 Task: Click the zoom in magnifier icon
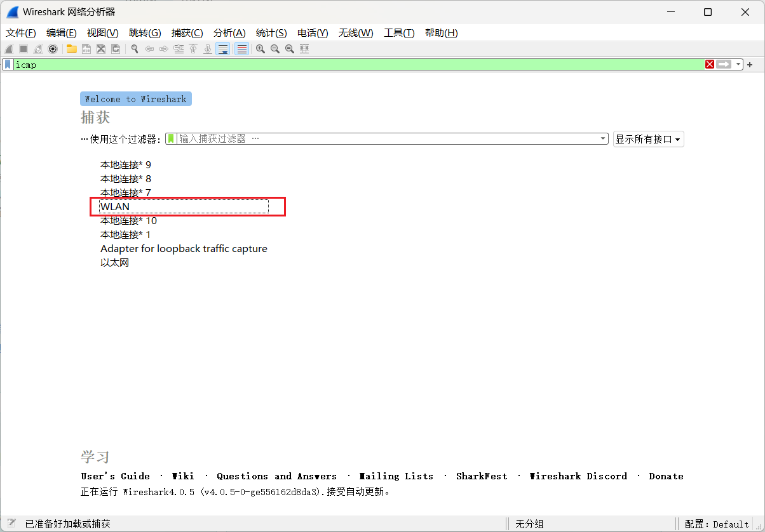[261, 49]
